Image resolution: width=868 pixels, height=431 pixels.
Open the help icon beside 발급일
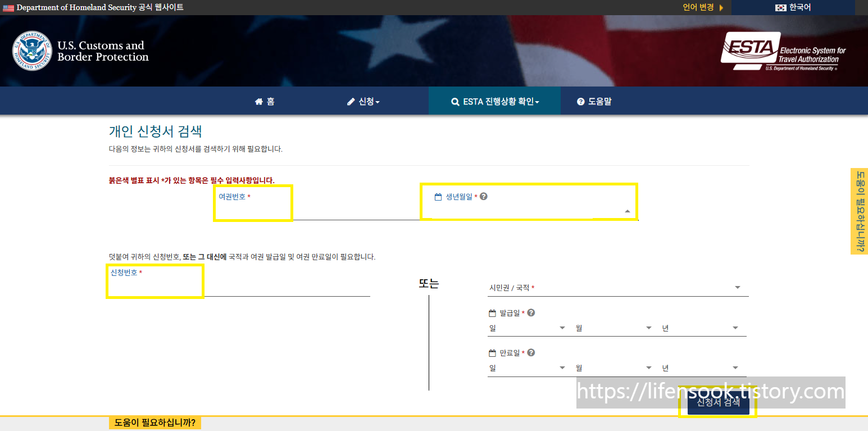click(x=531, y=312)
